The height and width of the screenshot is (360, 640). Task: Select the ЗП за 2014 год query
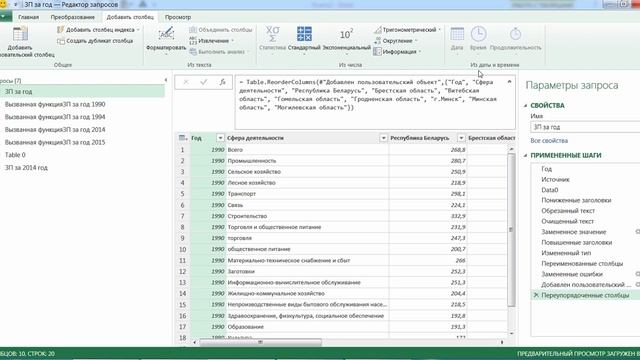[x=26, y=167]
